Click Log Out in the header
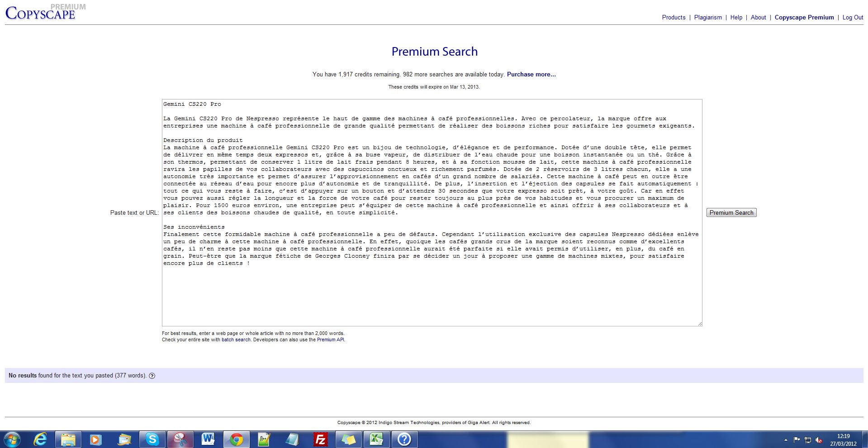 pos(853,17)
